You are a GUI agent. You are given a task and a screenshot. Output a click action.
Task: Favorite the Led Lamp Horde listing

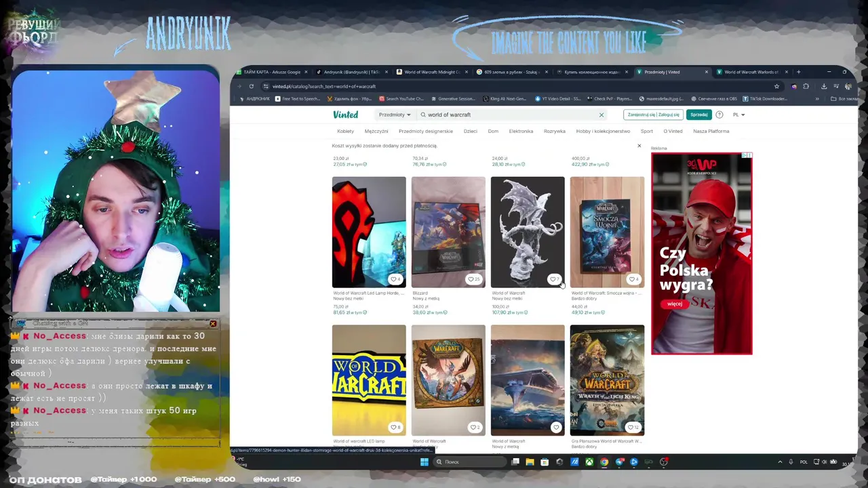click(x=395, y=279)
